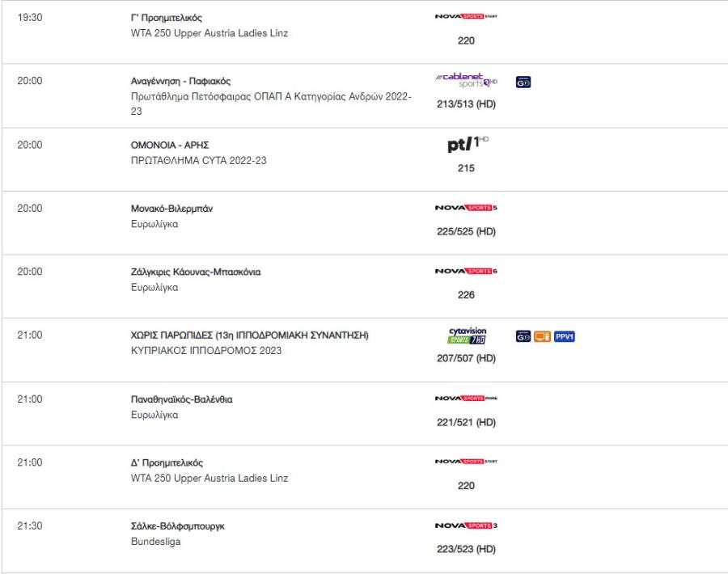Open the Nova Sports 5 channel logo

pos(466,208)
